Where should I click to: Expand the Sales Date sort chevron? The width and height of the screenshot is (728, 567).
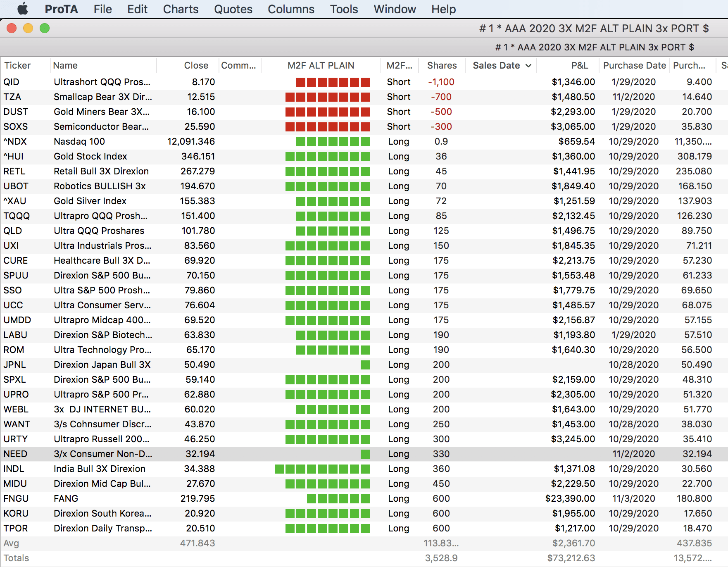[528, 66]
